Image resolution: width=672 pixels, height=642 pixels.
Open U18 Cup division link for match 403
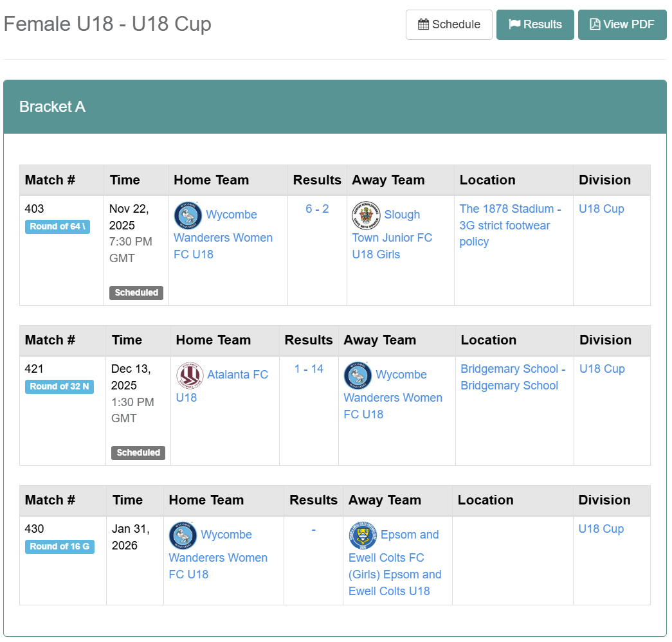coord(601,209)
